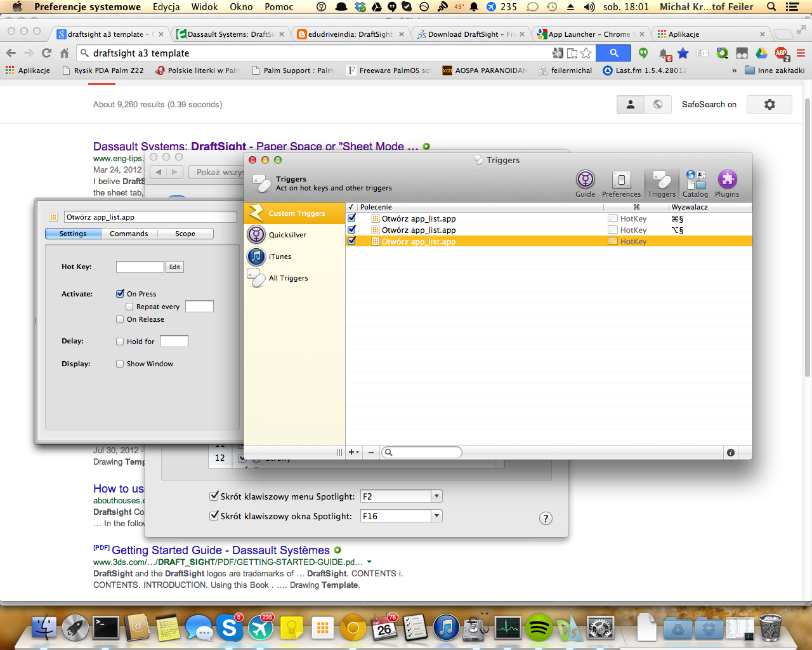
Task: Open Skype from the Dock
Action: [230, 628]
